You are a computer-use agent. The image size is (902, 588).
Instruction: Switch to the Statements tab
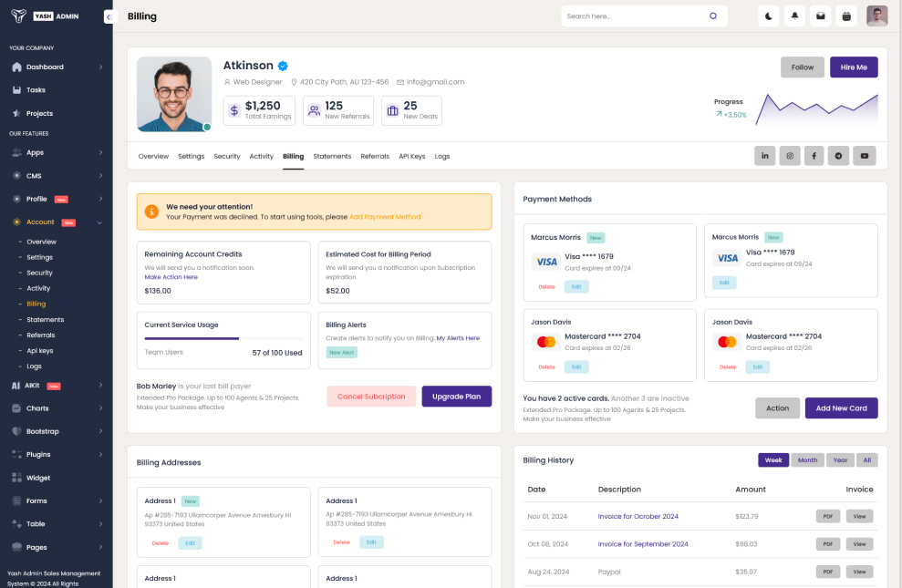point(332,156)
